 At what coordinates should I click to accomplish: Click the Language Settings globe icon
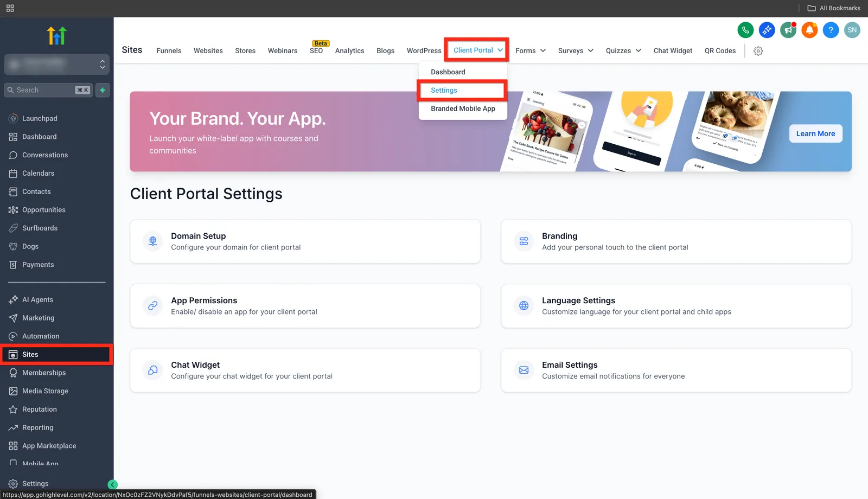click(x=524, y=306)
